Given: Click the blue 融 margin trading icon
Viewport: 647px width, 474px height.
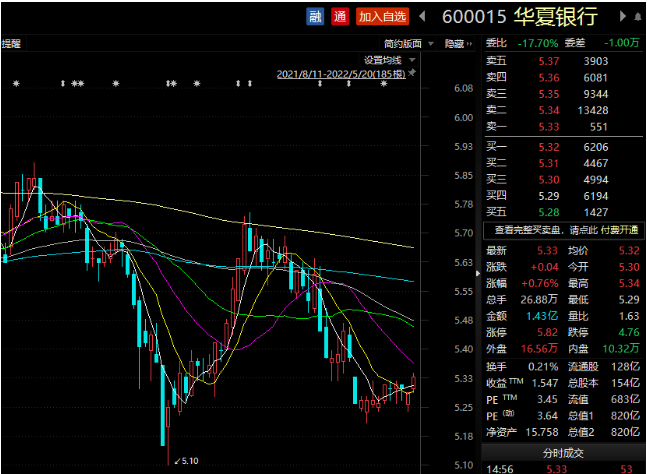Looking at the screenshot, I should [314, 16].
